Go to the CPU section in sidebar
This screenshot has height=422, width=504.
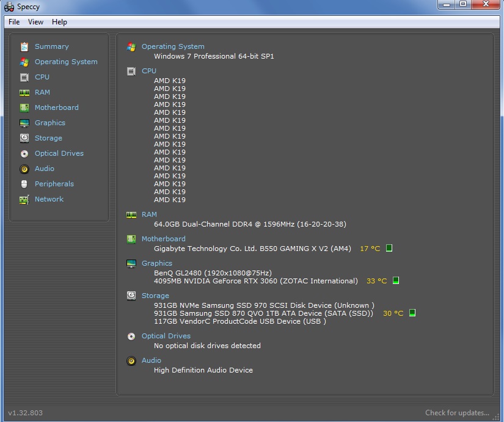pos(42,77)
